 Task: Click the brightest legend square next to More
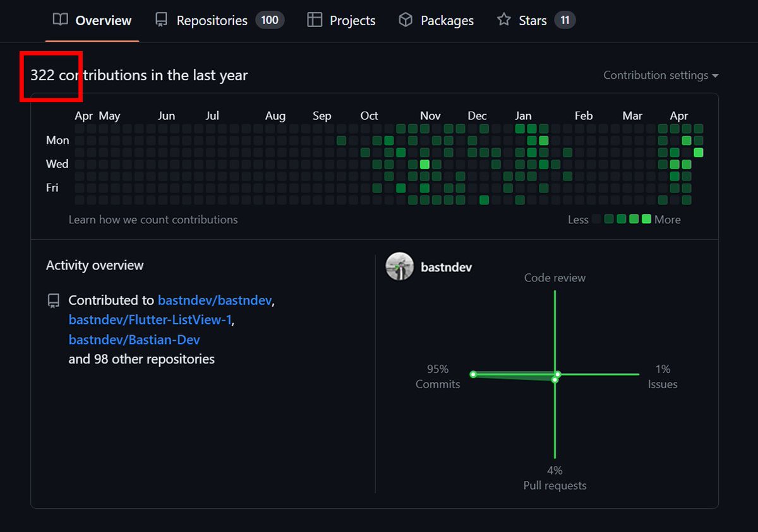pyautogui.click(x=646, y=220)
